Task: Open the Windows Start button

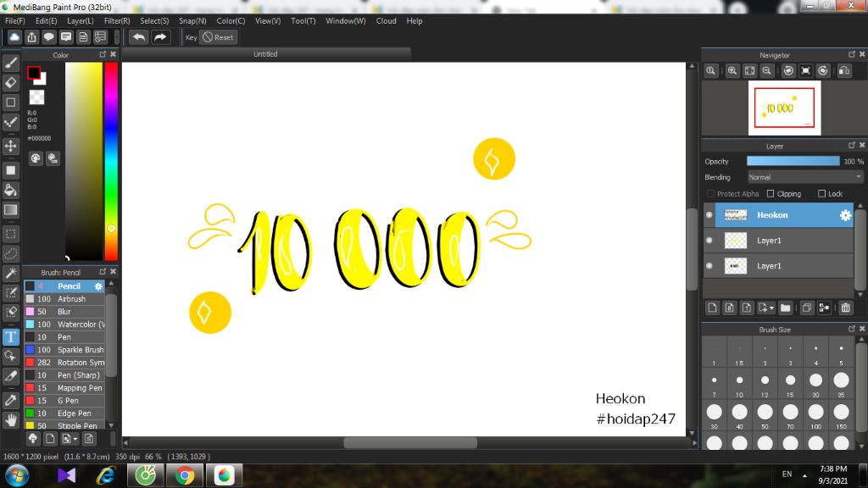Action: pyautogui.click(x=17, y=475)
